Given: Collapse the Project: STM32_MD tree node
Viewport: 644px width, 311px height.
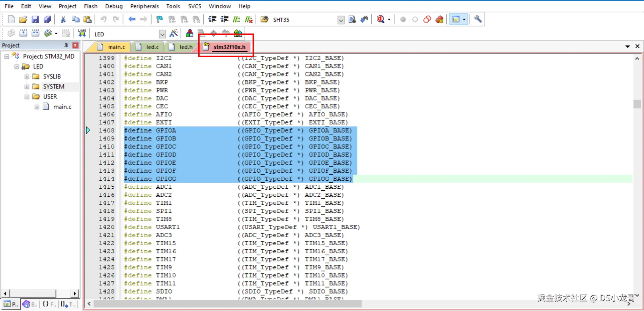Looking at the screenshot, I should (6, 57).
